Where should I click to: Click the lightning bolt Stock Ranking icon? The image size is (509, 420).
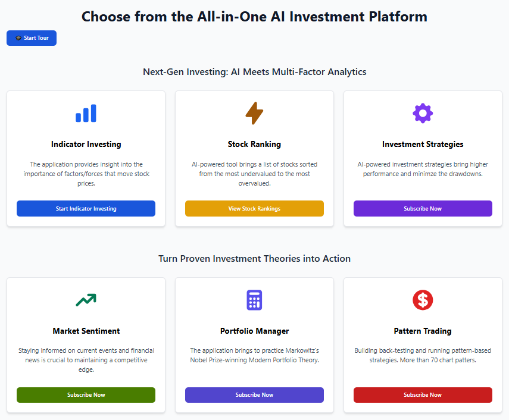click(254, 113)
